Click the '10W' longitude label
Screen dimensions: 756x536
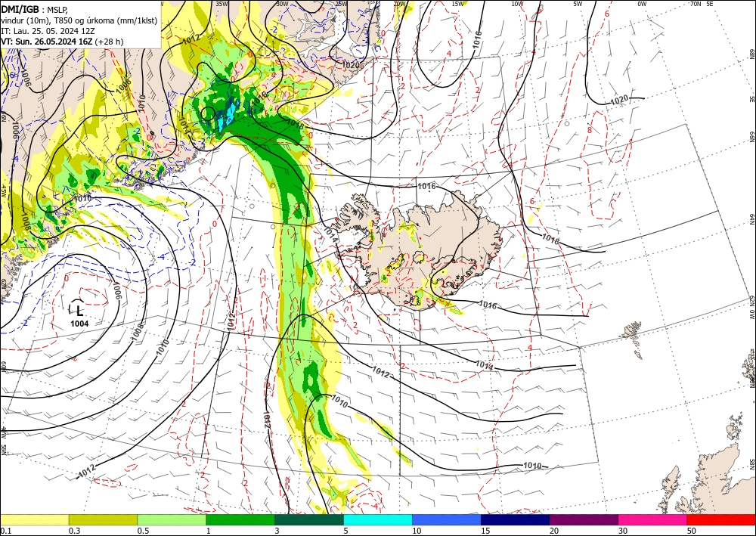517,4
